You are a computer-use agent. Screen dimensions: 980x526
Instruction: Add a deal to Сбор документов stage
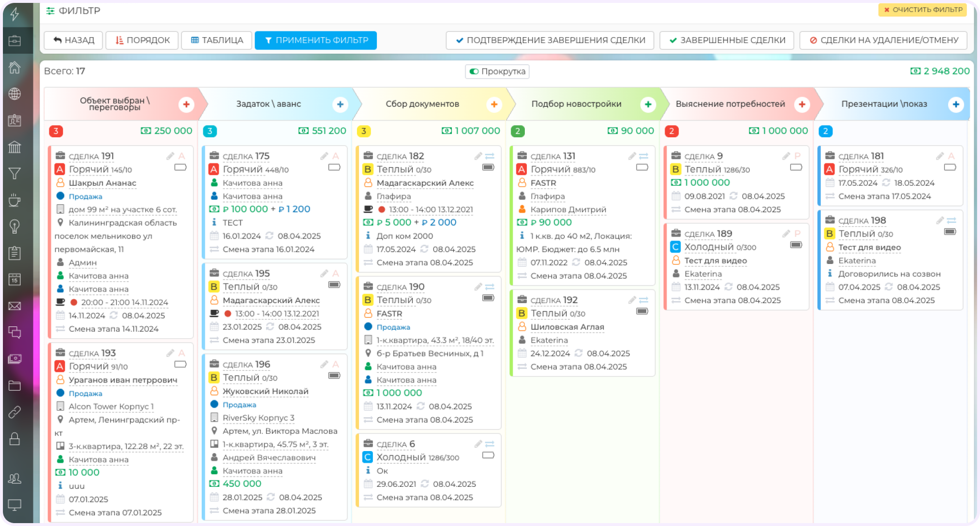coord(494,104)
